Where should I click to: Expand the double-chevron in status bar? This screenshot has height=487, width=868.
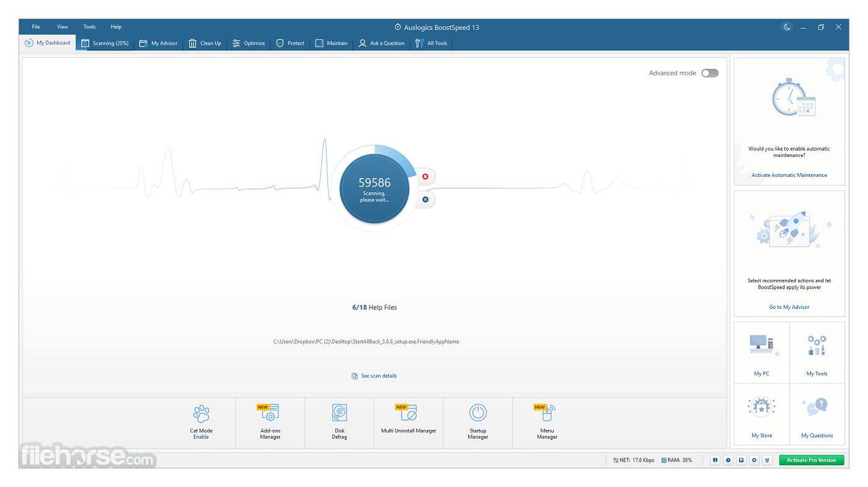click(x=767, y=460)
